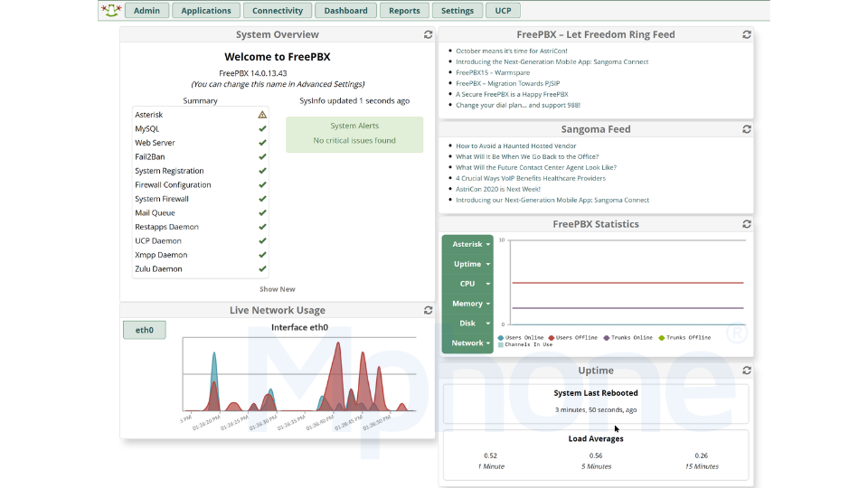Screen dimensions: 868x488
Task: Click the System Alerts box
Action: click(x=354, y=135)
